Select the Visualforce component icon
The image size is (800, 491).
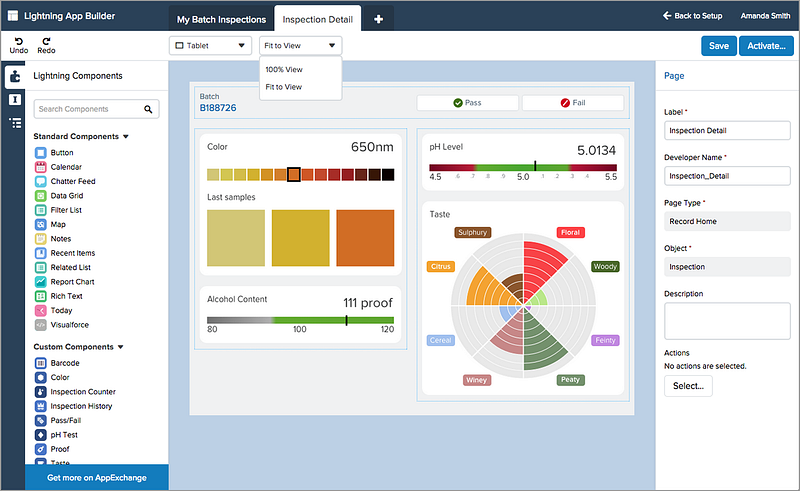[41, 325]
